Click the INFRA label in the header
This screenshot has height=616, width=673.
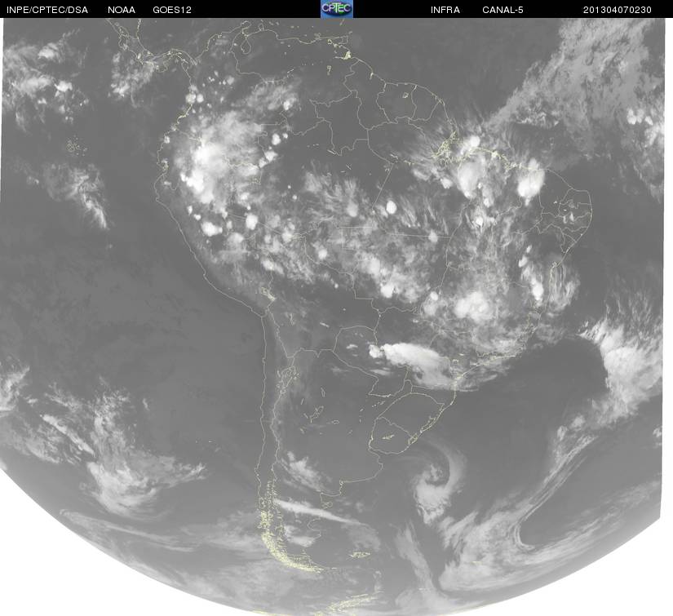445,10
